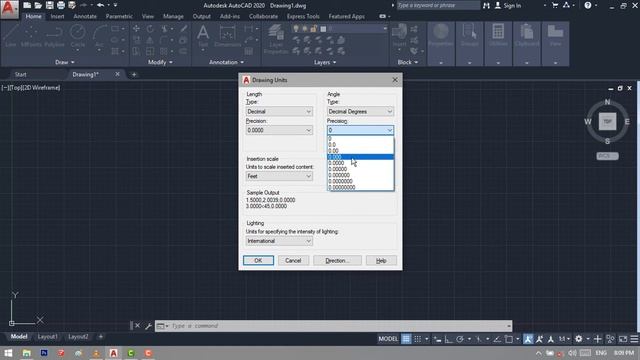Image resolution: width=640 pixels, height=360 pixels.
Task: Select the Arc draw tool
Action: point(99,36)
